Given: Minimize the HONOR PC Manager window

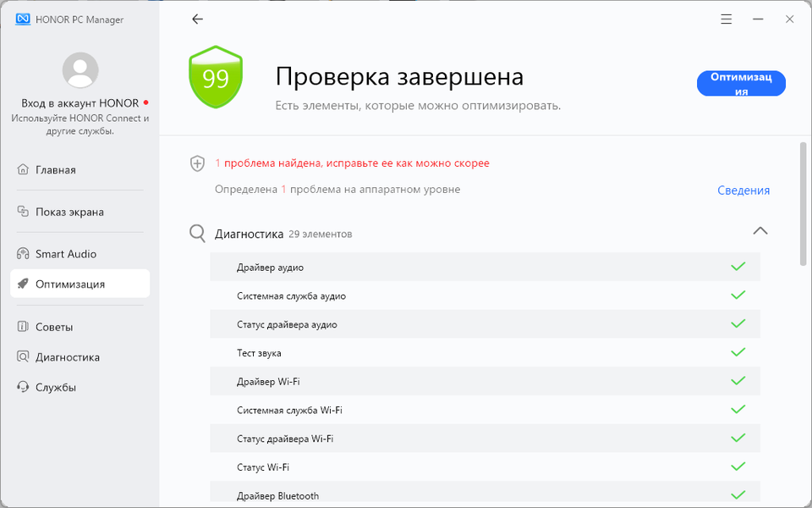Looking at the screenshot, I should pos(758,19).
